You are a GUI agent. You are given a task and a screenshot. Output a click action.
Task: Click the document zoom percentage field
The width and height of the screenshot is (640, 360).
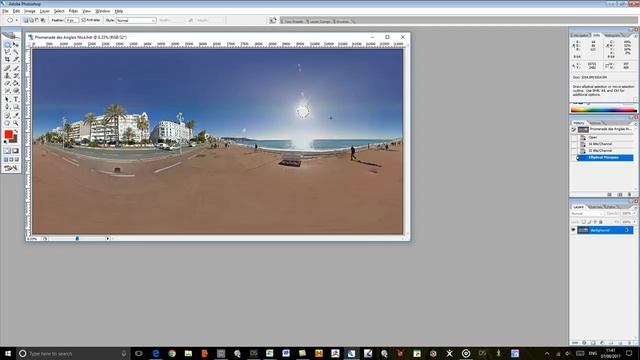[33, 238]
